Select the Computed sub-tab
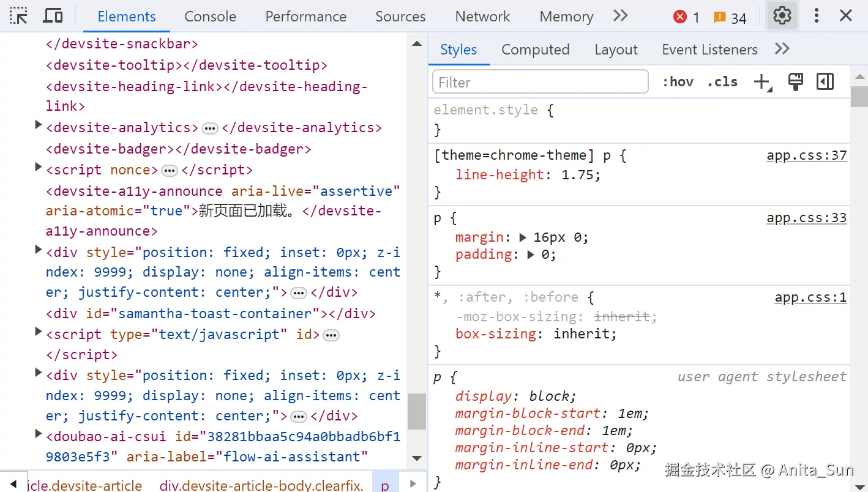868x492 pixels. [536, 50]
